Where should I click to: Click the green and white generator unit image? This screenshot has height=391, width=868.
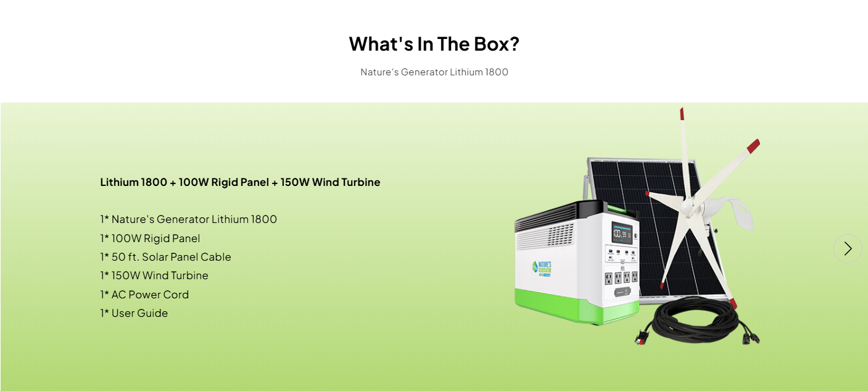(576, 263)
